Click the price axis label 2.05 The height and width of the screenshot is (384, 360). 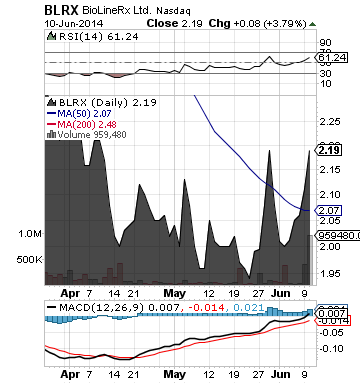(x=330, y=220)
